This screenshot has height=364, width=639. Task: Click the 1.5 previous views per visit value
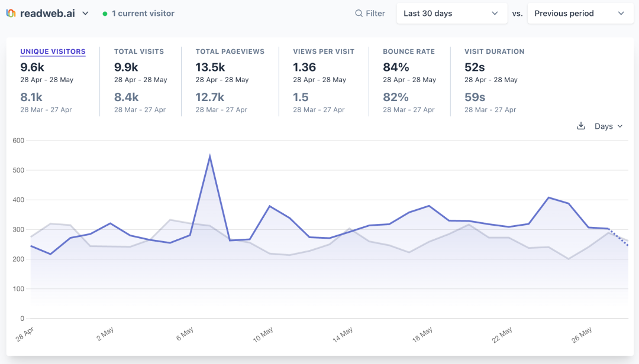(301, 97)
